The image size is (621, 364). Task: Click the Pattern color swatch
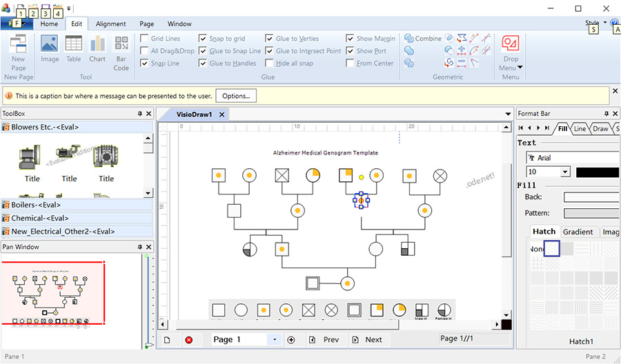tap(592, 213)
